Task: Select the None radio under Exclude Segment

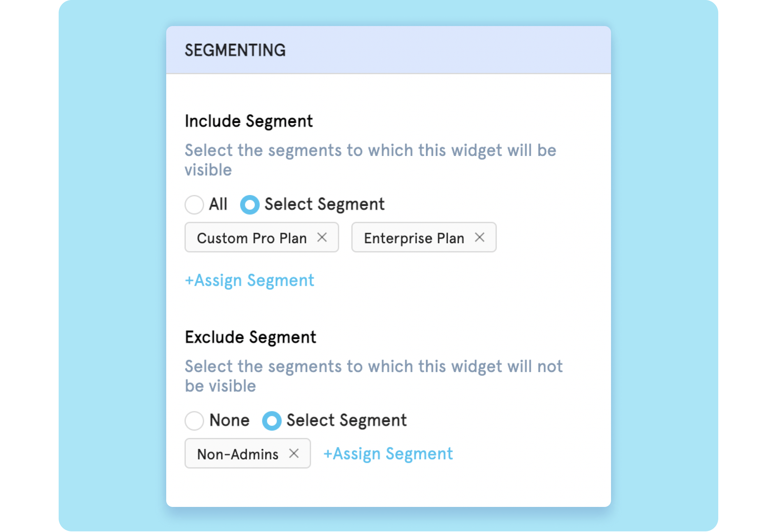Action: (x=195, y=421)
